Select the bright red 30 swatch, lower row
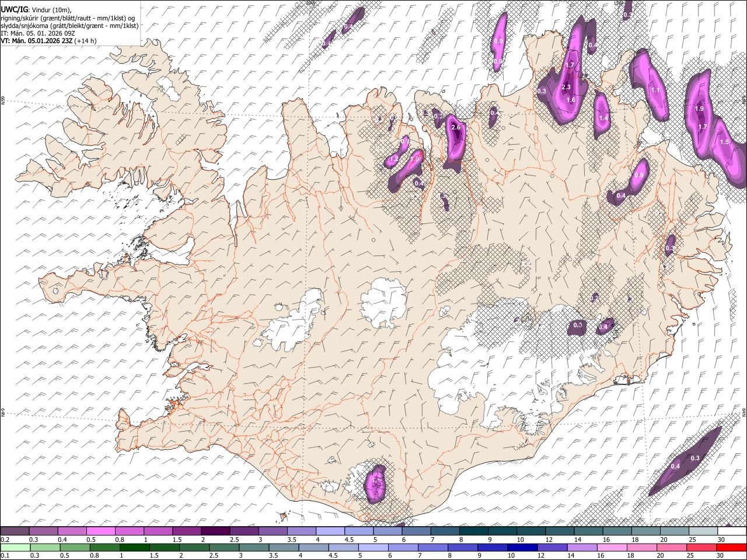This screenshot has height=560, width=747. point(732,547)
